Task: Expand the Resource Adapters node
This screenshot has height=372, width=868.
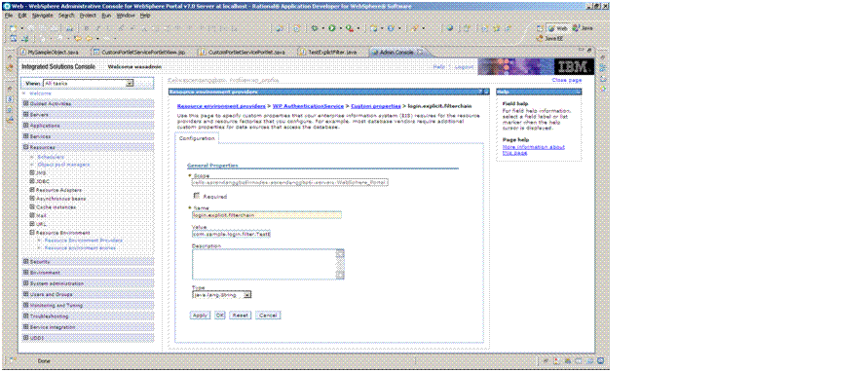Action: point(32,190)
